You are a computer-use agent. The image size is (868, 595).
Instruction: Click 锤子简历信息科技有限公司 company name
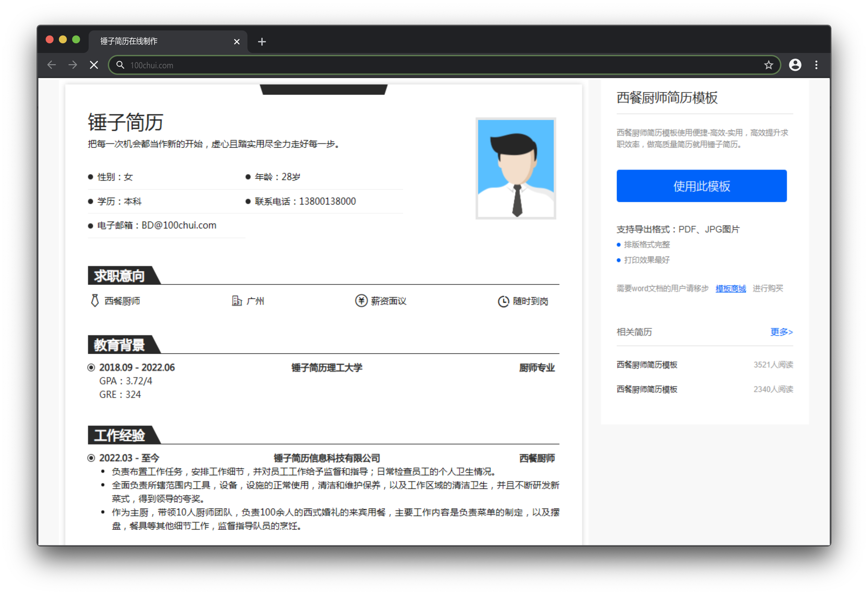click(x=327, y=458)
